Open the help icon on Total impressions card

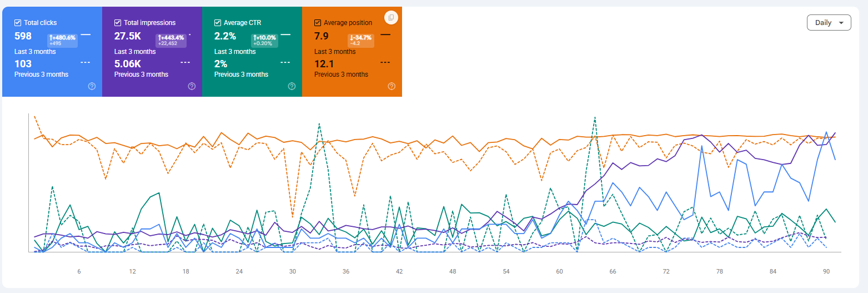pyautogui.click(x=192, y=86)
